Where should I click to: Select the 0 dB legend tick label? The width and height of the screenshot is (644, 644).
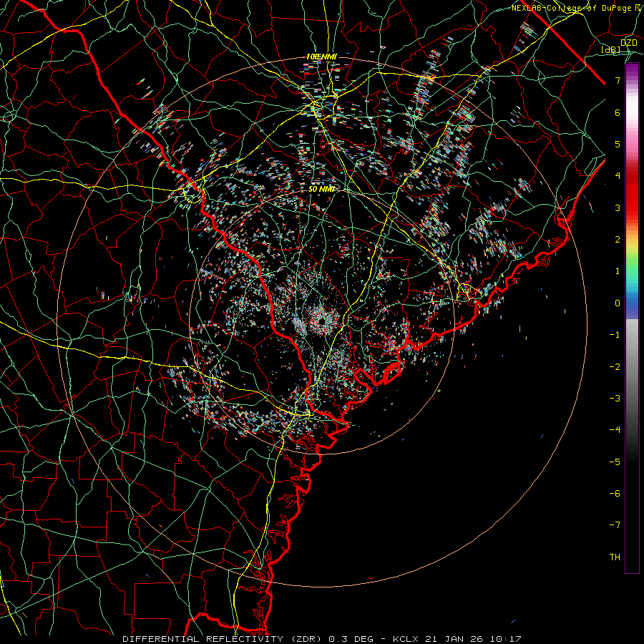point(618,303)
